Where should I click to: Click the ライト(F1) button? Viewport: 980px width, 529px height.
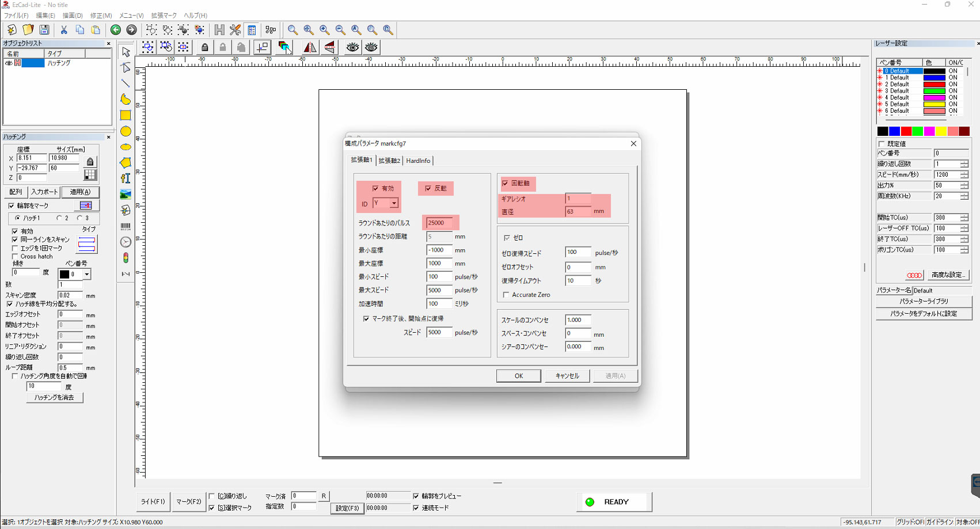153,502
